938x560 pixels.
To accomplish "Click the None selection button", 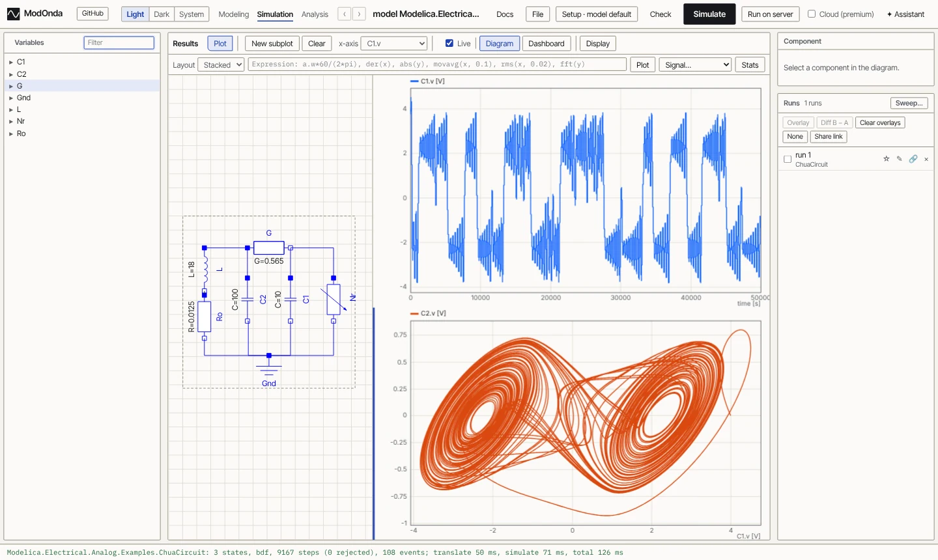I will (795, 137).
